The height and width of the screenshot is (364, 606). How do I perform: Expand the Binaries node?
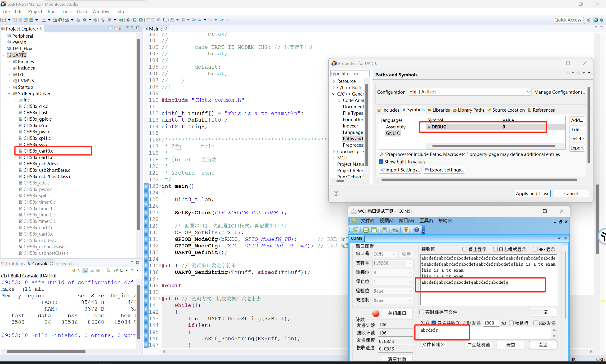point(9,61)
